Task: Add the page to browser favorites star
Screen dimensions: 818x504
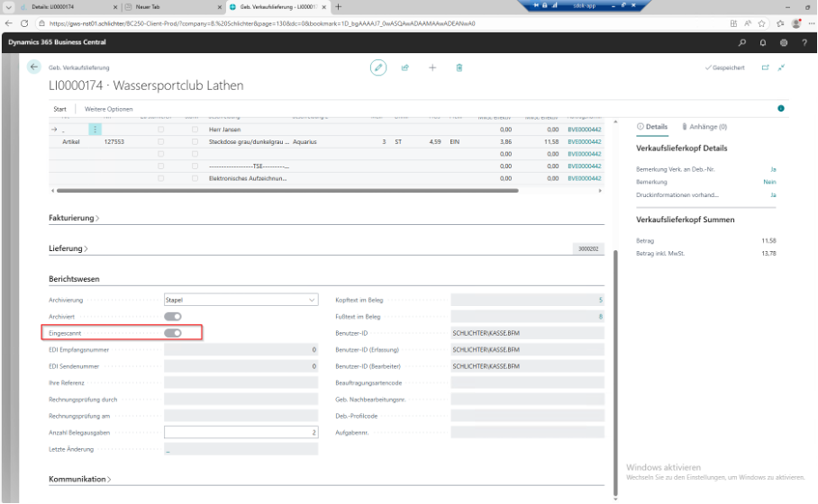Action: (x=761, y=23)
